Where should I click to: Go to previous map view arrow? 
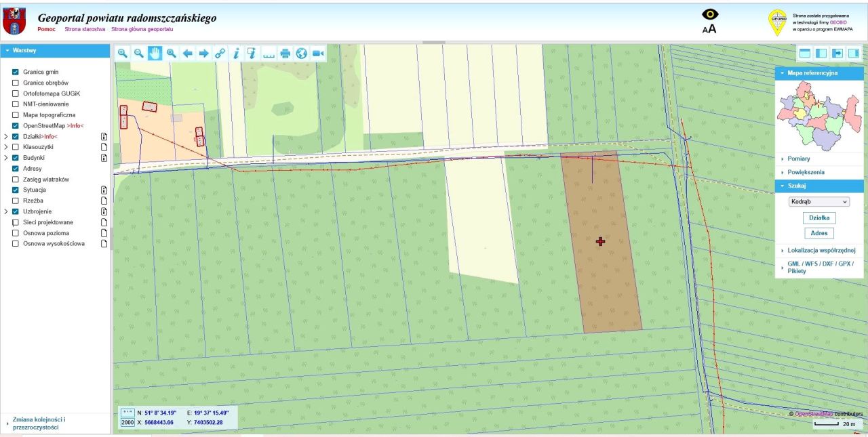[187, 54]
